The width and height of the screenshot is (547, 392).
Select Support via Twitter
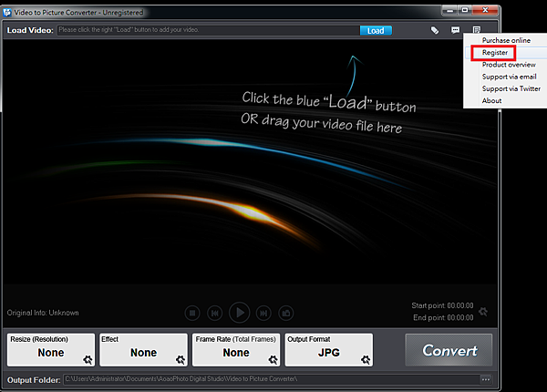coord(511,88)
